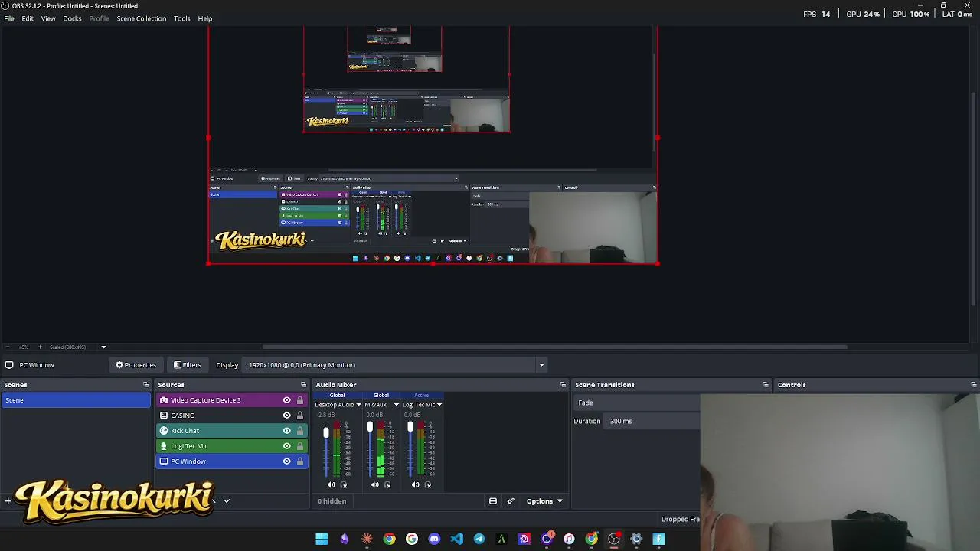The image size is (980, 551).
Task: Unlock the Video Capture Device 3 source
Action: (x=300, y=400)
